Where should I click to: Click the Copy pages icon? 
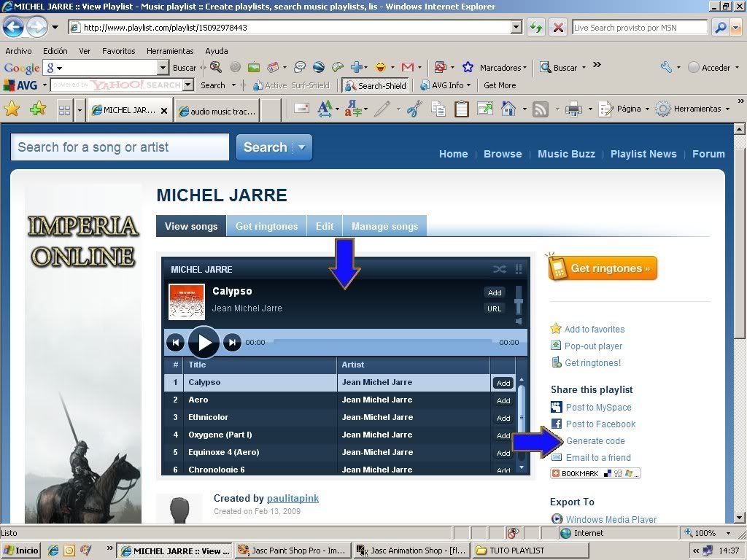(438, 109)
